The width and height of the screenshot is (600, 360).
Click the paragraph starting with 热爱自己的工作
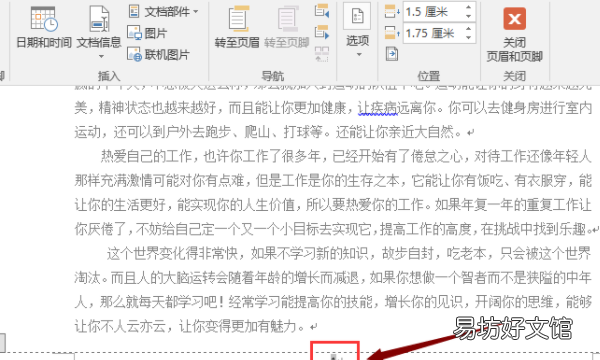(x=333, y=192)
